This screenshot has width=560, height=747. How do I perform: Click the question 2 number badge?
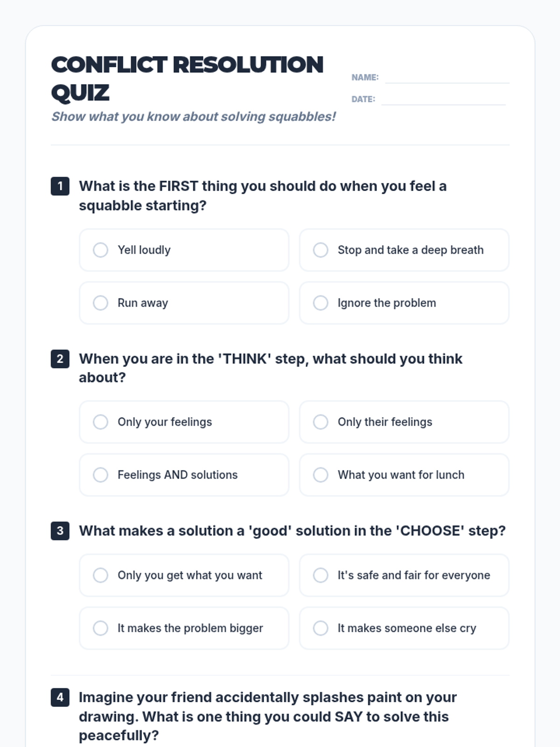tap(60, 359)
